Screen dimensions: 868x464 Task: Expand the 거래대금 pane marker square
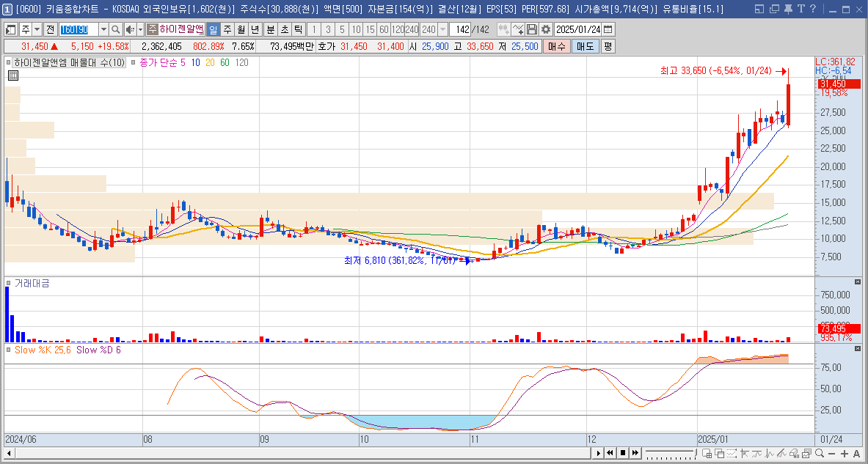click(x=8, y=283)
